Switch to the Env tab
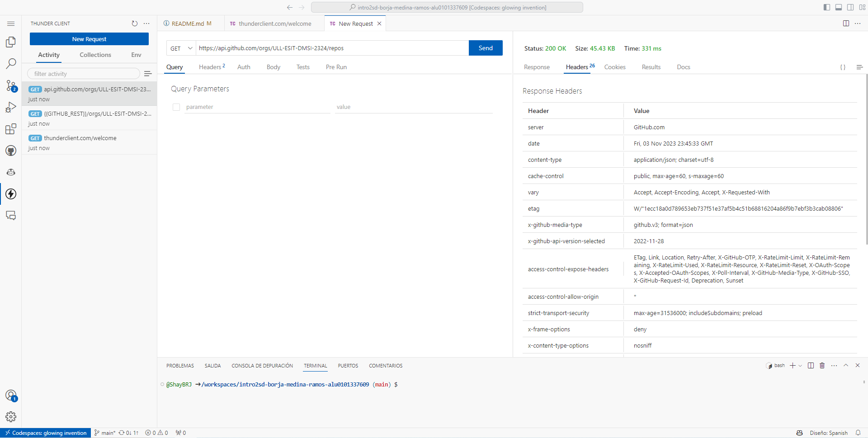This screenshot has height=438, width=868. 136,55
